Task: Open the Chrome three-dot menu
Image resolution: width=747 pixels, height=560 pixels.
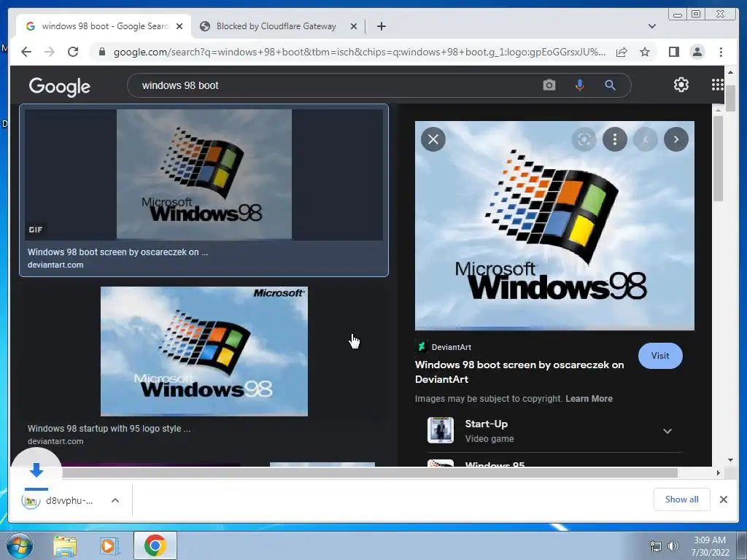Action: point(721,52)
